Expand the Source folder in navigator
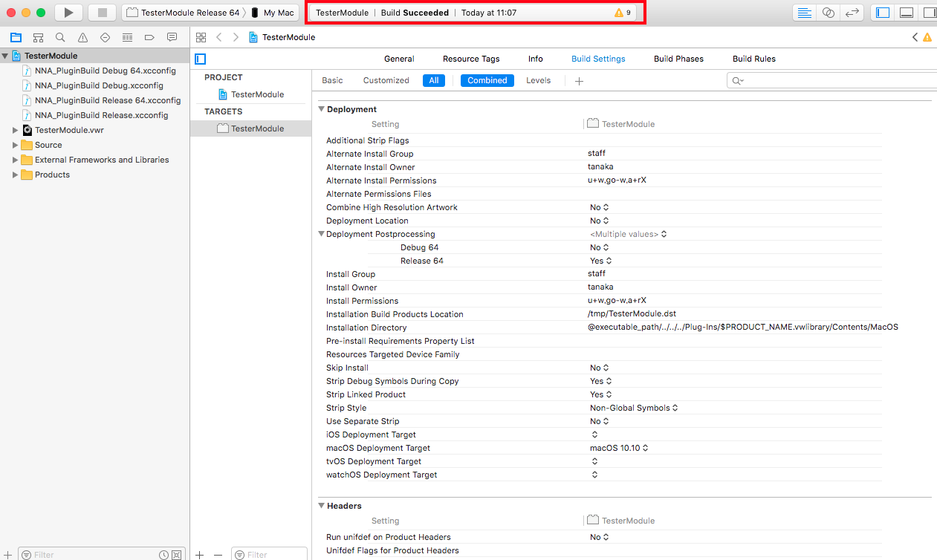The height and width of the screenshot is (560, 937). point(15,145)
